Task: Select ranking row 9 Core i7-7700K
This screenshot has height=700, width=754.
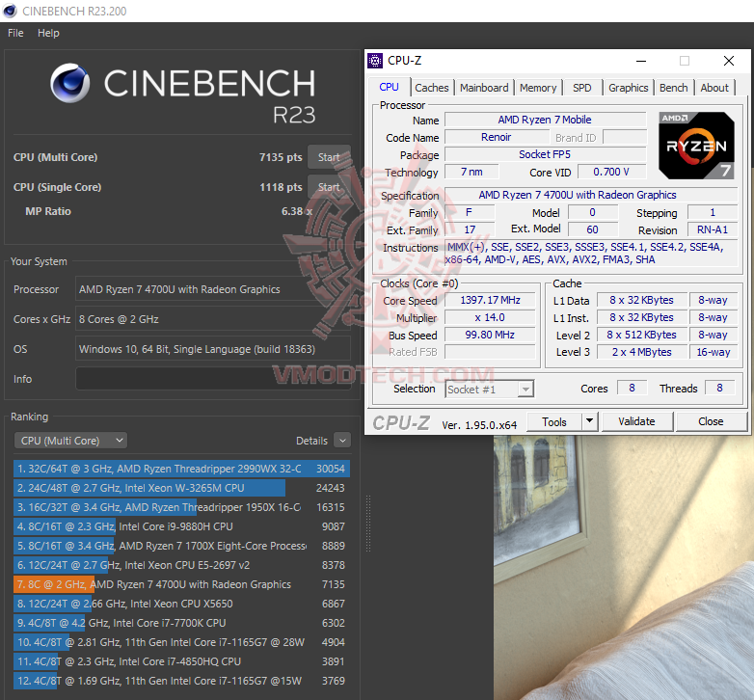Action: (181, 623)
